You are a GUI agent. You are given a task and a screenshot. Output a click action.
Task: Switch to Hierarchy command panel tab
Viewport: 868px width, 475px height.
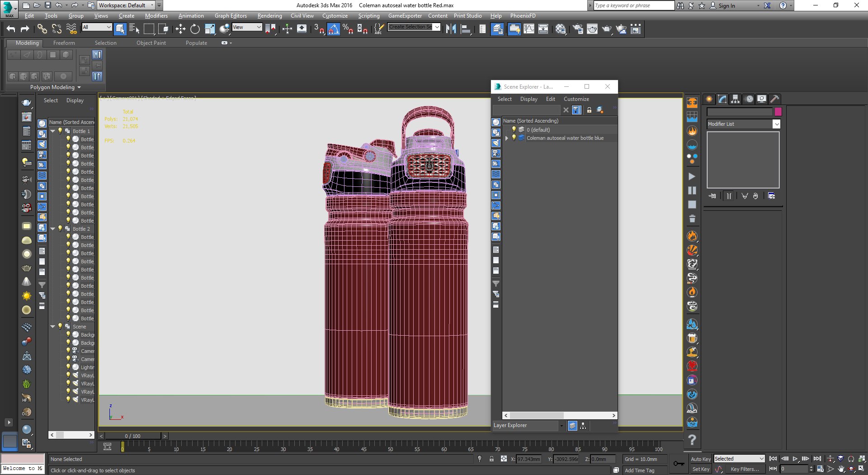click(x=736, y=99)
